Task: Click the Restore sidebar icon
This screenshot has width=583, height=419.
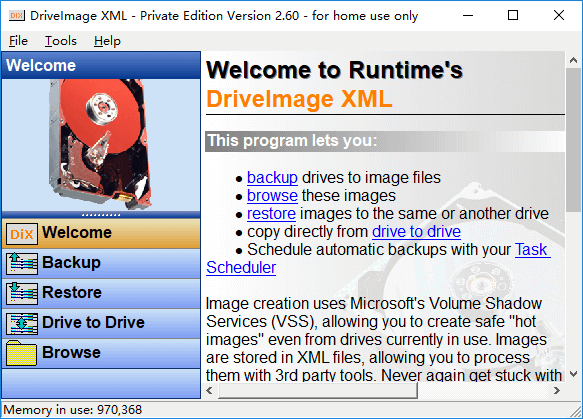Action: (x=22, y=293)
